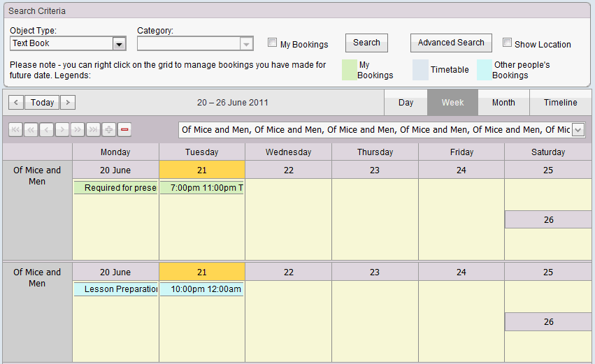Click highlighted date 21 in first Of Mice row
This screenshot has height=364, width=595.
(202, 170)
